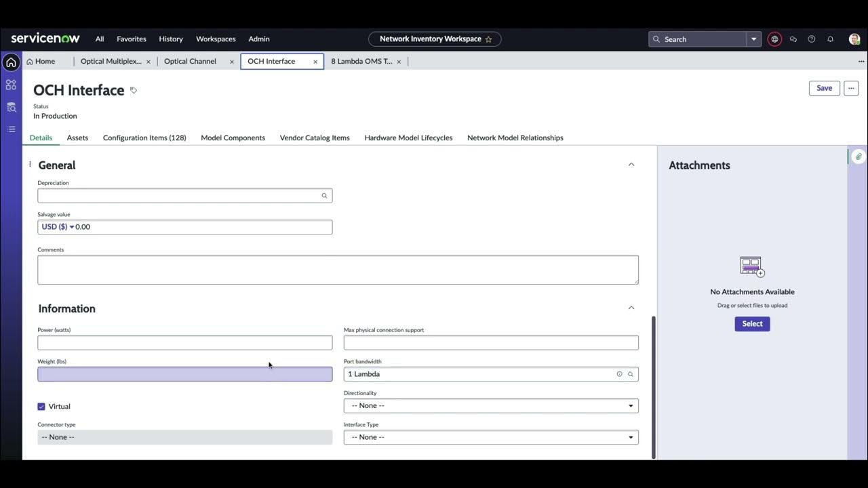
Task: Open the Directionality dropdown
Action: [491, 406]
